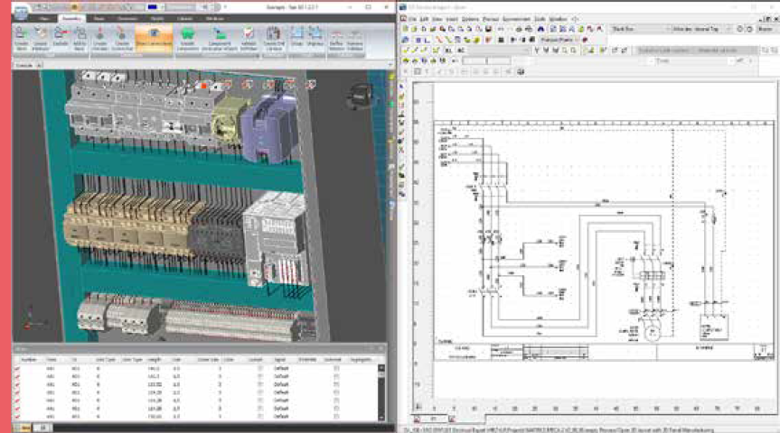Toggle Locked checkbox in the 124.29 length row

tap(260, 393)
